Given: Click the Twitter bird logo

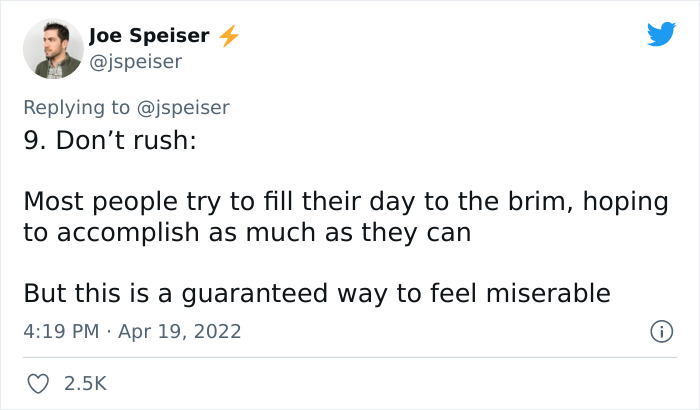Looking at the screenshot, I should [x=661, y=35].
